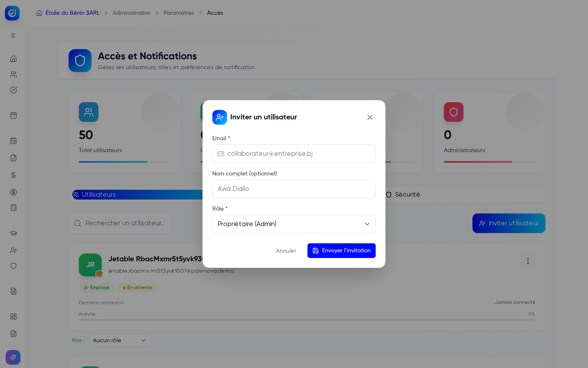588x368 pixels.
Task: Click the jetable email address text
Action: [171, 271]
